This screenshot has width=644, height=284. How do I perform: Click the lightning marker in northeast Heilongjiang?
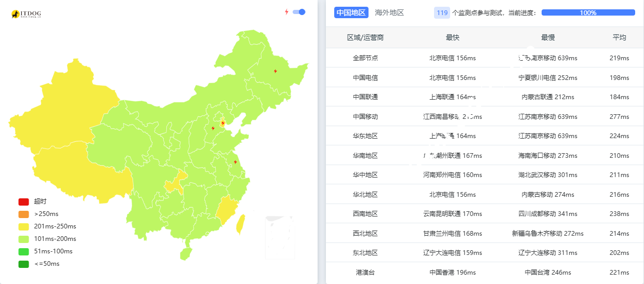pos(275,71)
